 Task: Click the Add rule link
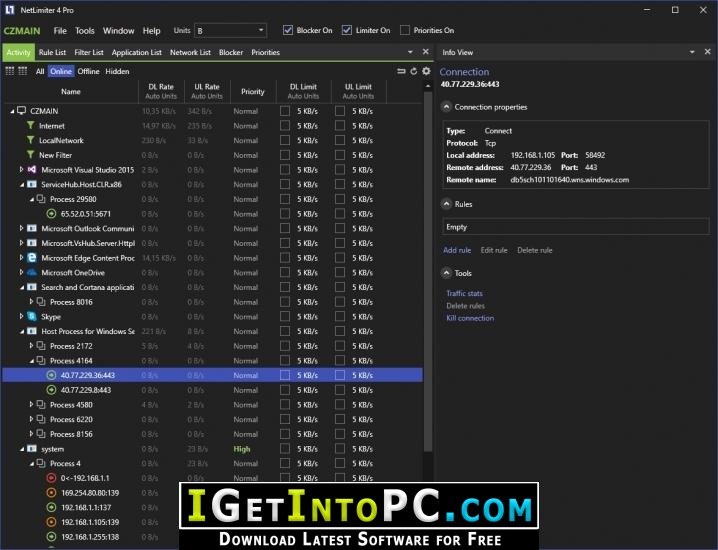[x=457, y=250]
